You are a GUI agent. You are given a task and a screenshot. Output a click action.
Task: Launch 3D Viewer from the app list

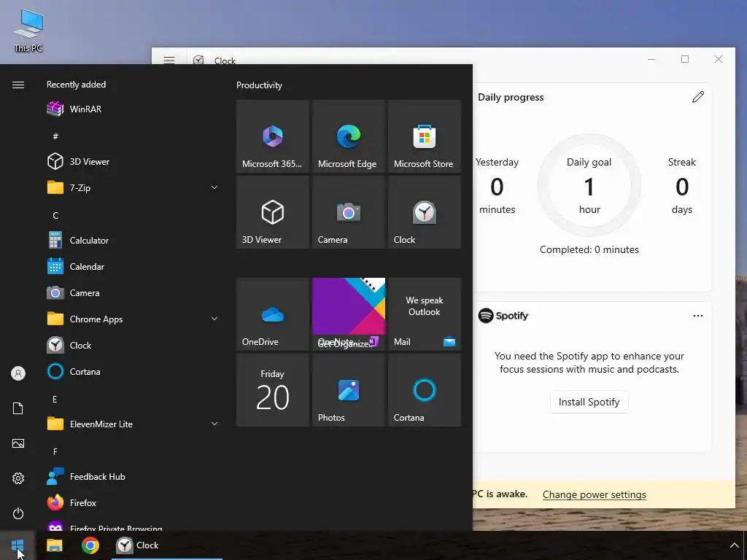point(133,161)
